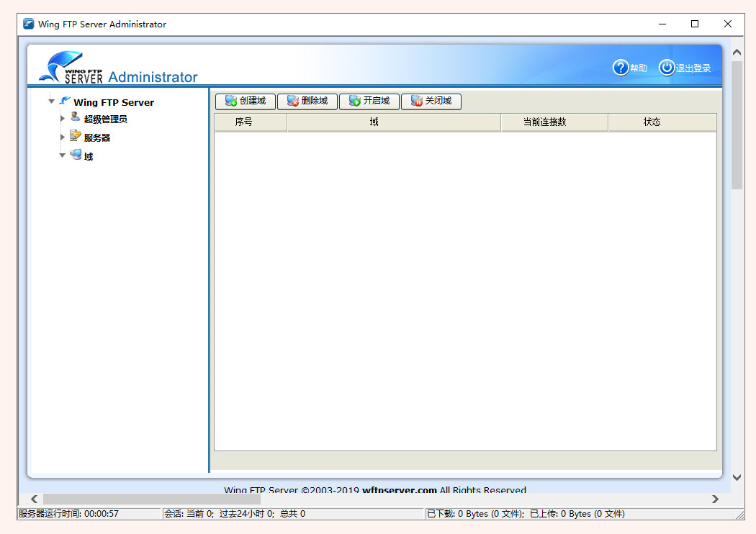Collapse the Wing FTP Server root node
The height and width of the screenshot is (534, 756).
[x=50, y=101]
